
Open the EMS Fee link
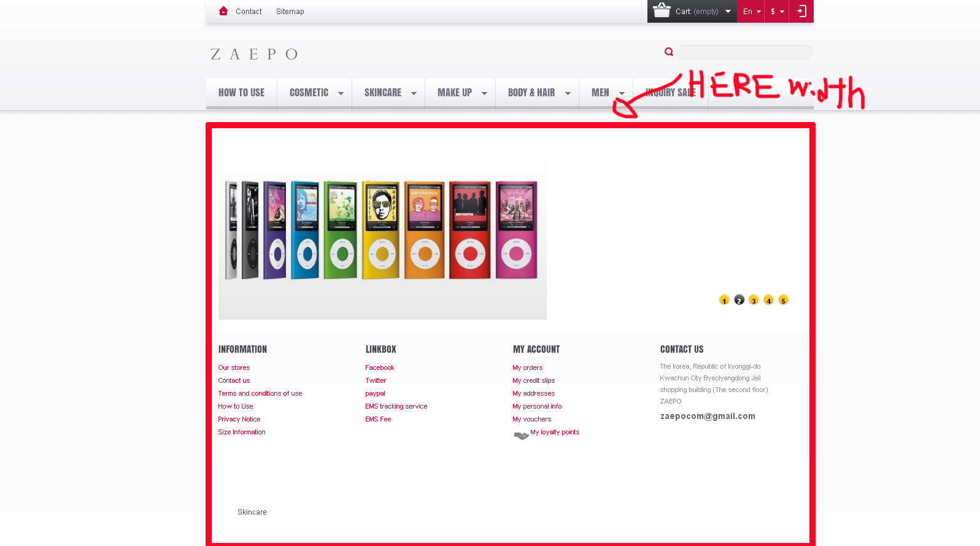pyautogui.click(x=378, y=419)
